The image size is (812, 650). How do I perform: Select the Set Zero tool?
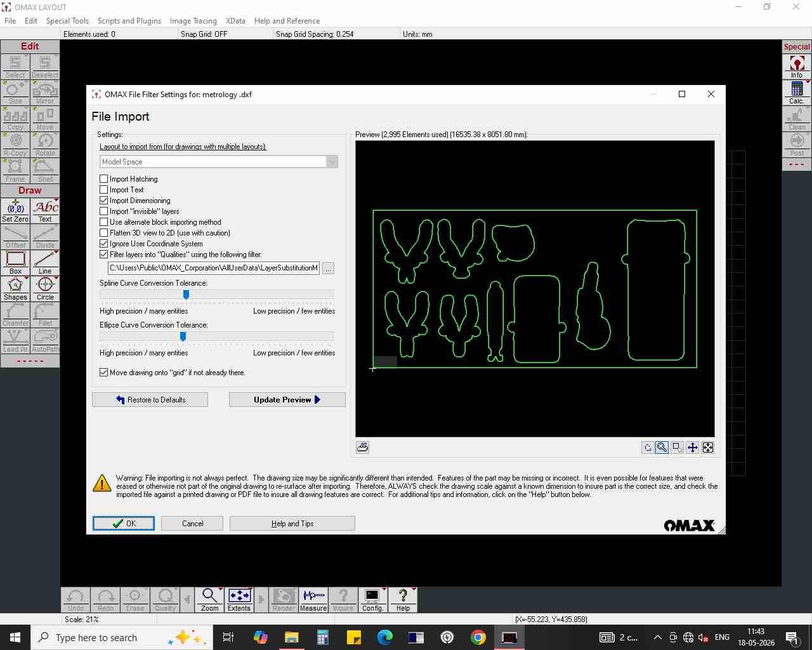tap(15, 211)
